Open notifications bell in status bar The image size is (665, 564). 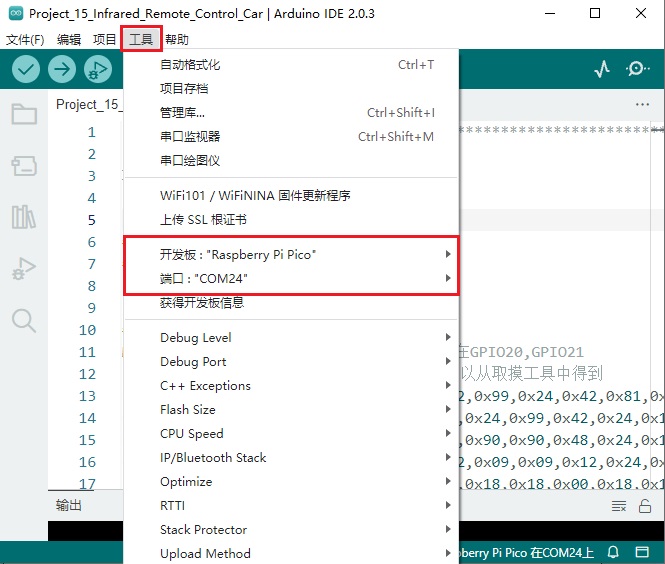(x=613, y=552)
